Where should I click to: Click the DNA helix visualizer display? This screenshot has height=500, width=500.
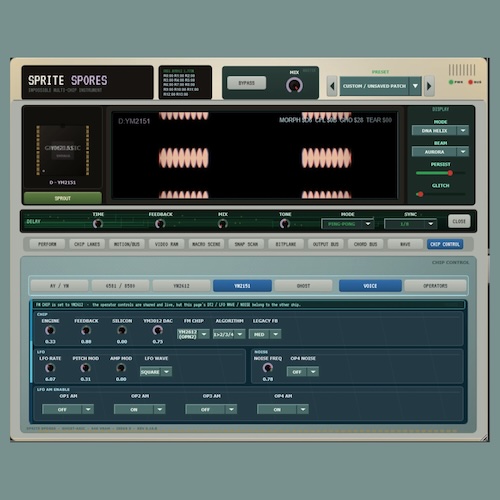(255, 155)
